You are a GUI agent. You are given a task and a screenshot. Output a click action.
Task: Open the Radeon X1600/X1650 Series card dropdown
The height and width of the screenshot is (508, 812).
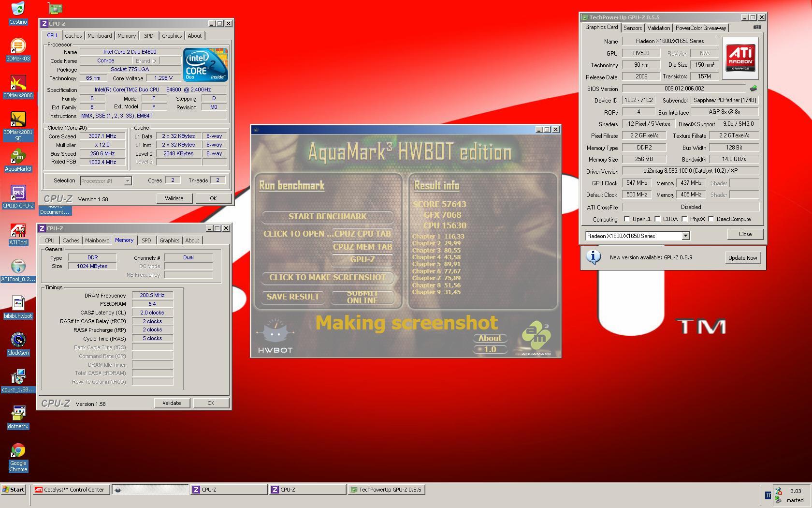[637, 236]
